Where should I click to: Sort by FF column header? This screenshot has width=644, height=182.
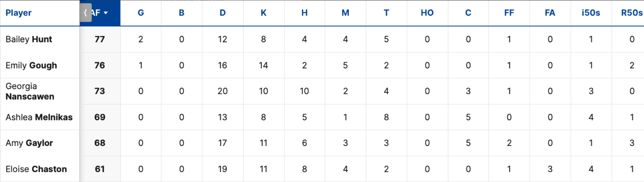click(x=509, y=13)
